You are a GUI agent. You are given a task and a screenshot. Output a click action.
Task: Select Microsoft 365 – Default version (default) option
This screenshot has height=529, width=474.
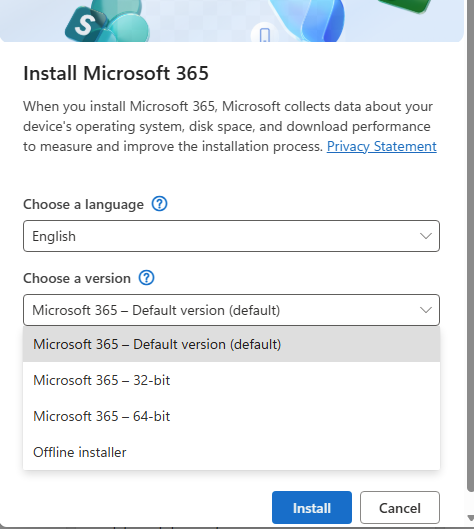pos(231,344)
